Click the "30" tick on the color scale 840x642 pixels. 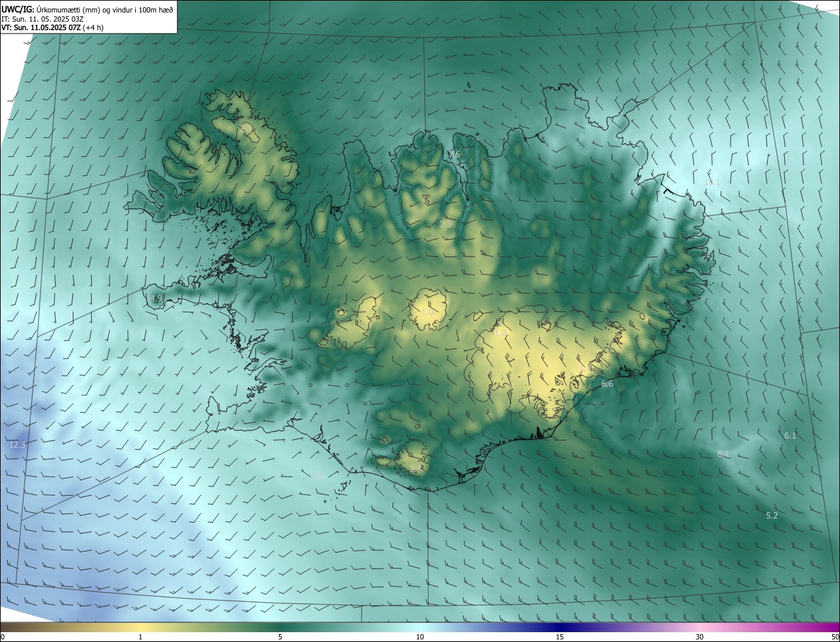(700, 637)
